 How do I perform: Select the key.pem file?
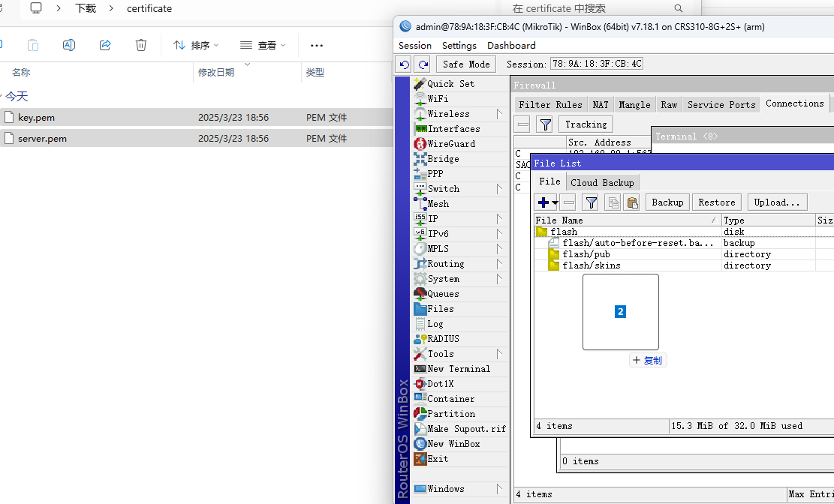[196, 118]
